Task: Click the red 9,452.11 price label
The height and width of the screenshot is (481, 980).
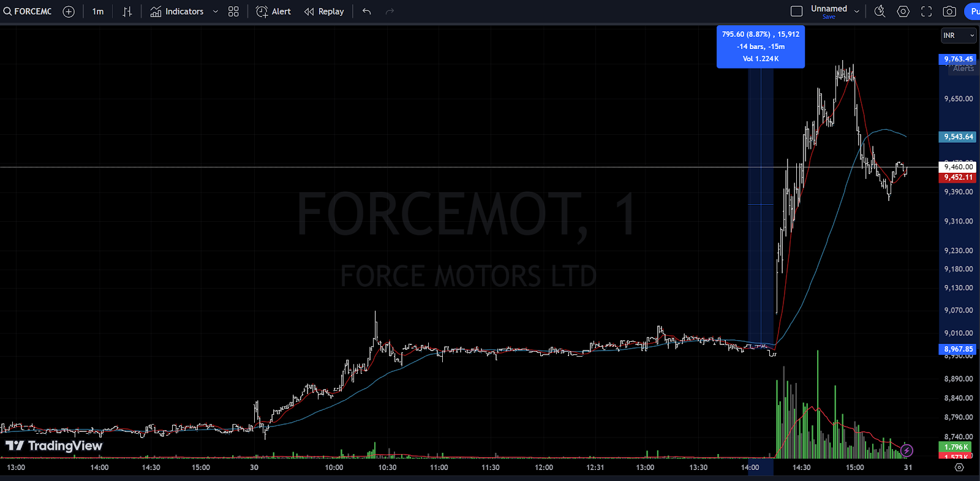Action: (x=957, y=177)
